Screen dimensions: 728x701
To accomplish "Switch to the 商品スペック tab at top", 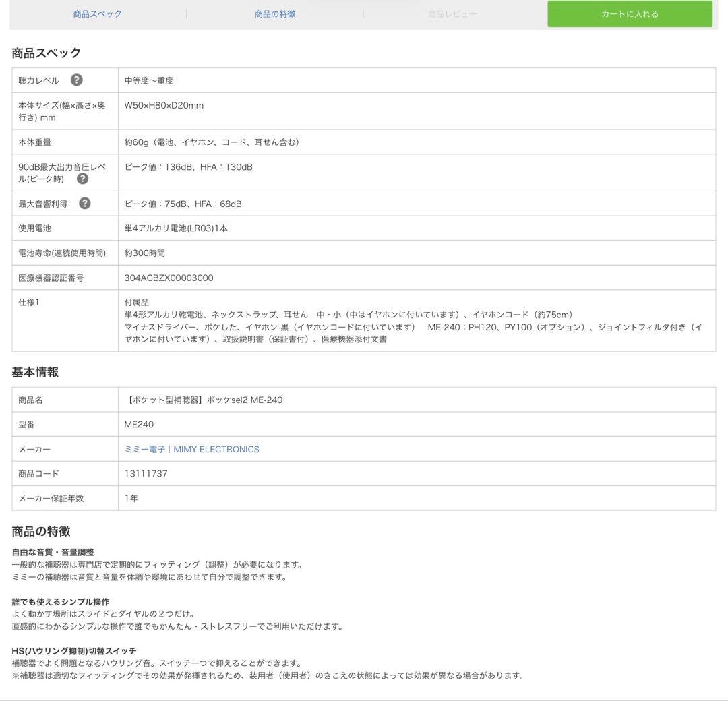I will point(98,13).
